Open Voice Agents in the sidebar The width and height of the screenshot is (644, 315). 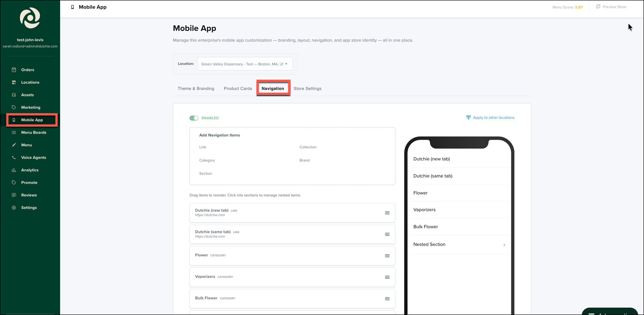click(34, 157)
